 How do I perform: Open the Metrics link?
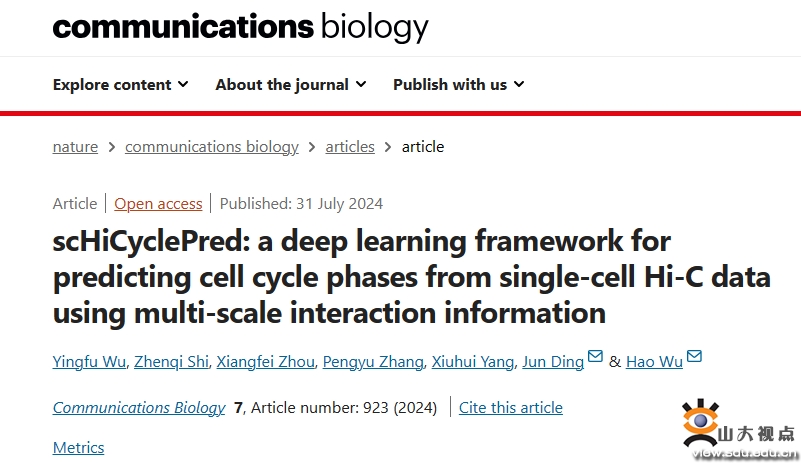(x=78, y=447)
